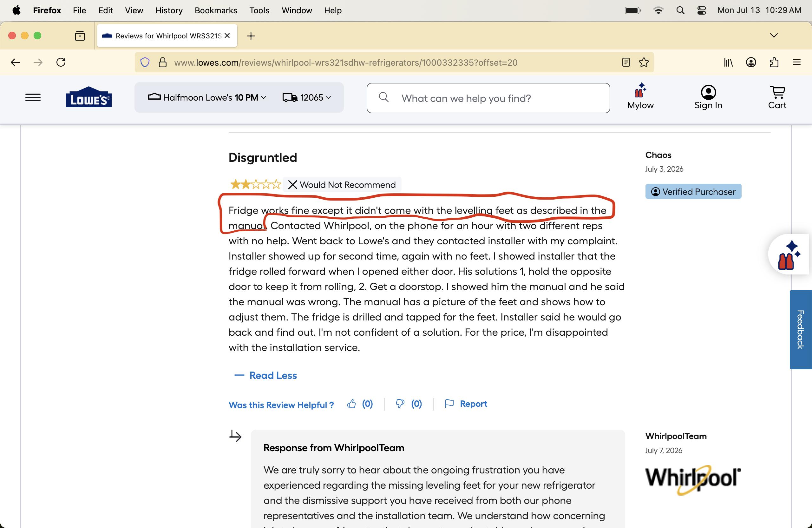Open the Lowe's hamburger menu
This screenshot has width=812, height=528.
33,98
